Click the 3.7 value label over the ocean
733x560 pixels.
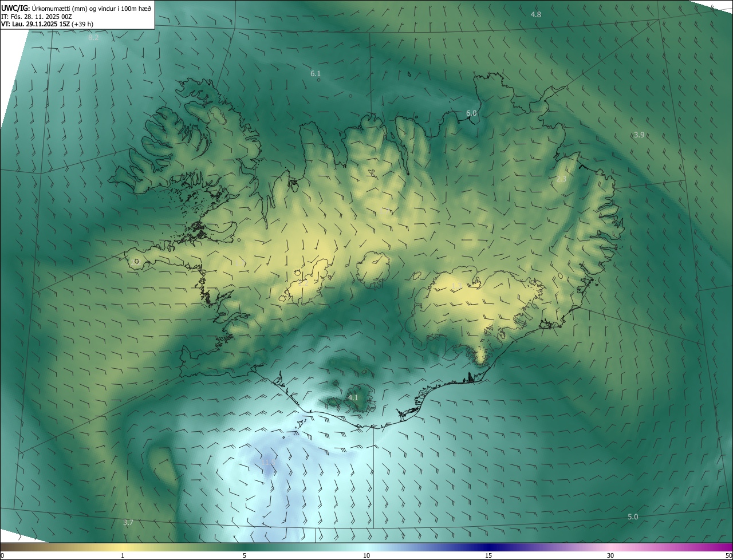[x=128, y=523]
